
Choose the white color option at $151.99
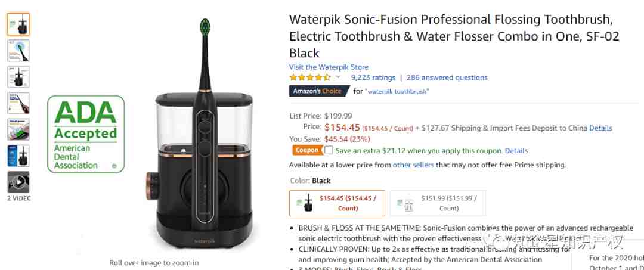pyautogui.click(x=438, y=203)
